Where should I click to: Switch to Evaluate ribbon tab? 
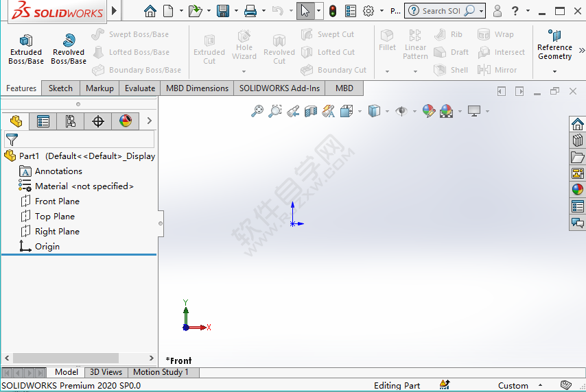click(140, 88)
